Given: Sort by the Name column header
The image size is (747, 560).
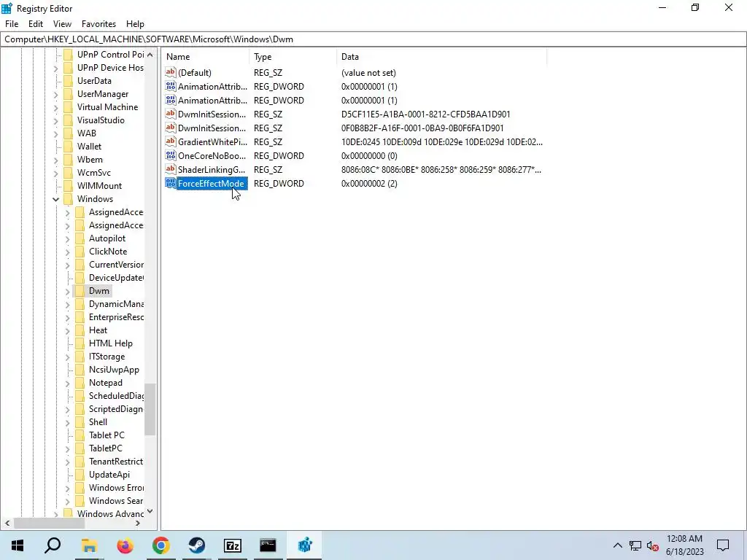Looking at the screenshot, I should pos(205,57).
